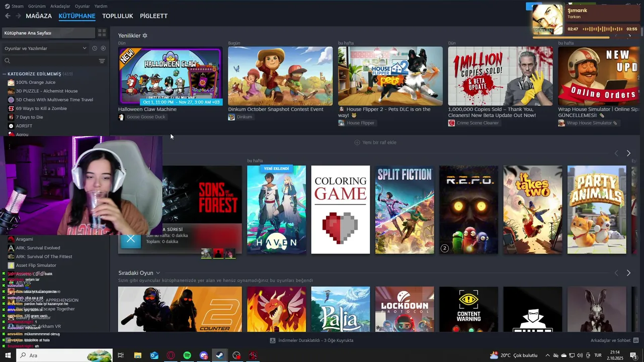Open Discord from the taskbar

pos(204,355)
